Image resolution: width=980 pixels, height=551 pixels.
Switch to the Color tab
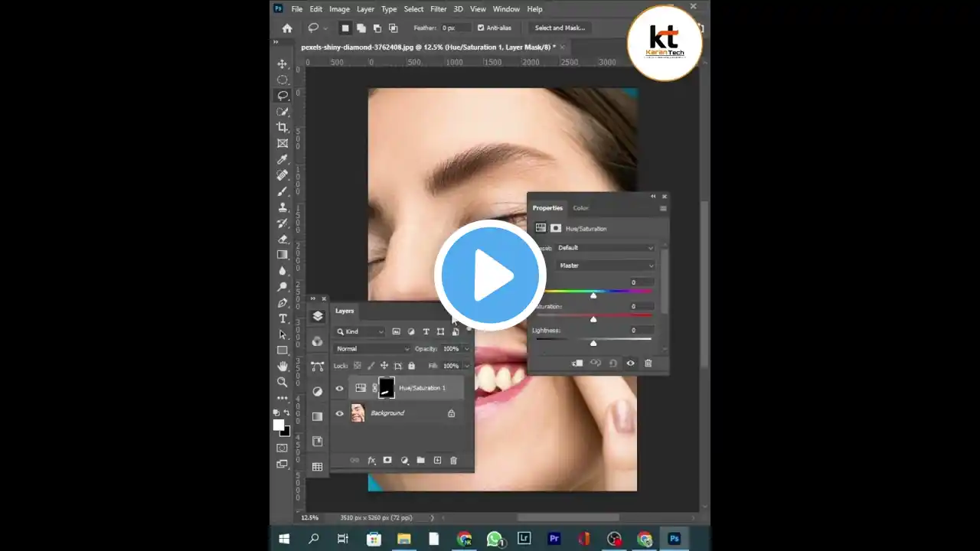coord(580,207)
